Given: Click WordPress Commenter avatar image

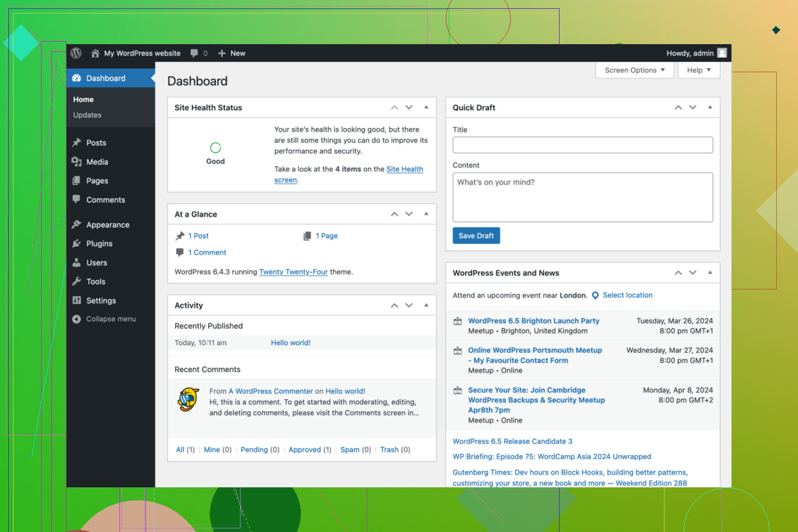Looking at the screenshot, I should [188, 400].
